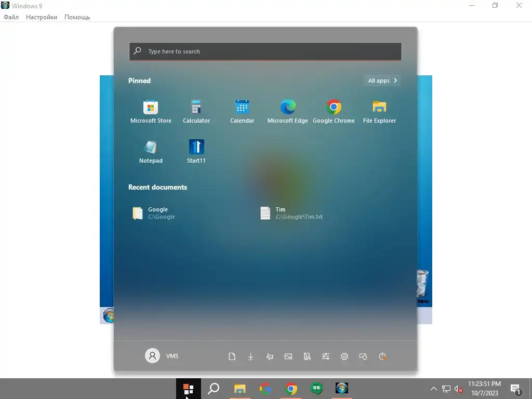Click the Start button on the taskbar
The height and width of the screenshot is (399, 532).
tap(188, 389)
